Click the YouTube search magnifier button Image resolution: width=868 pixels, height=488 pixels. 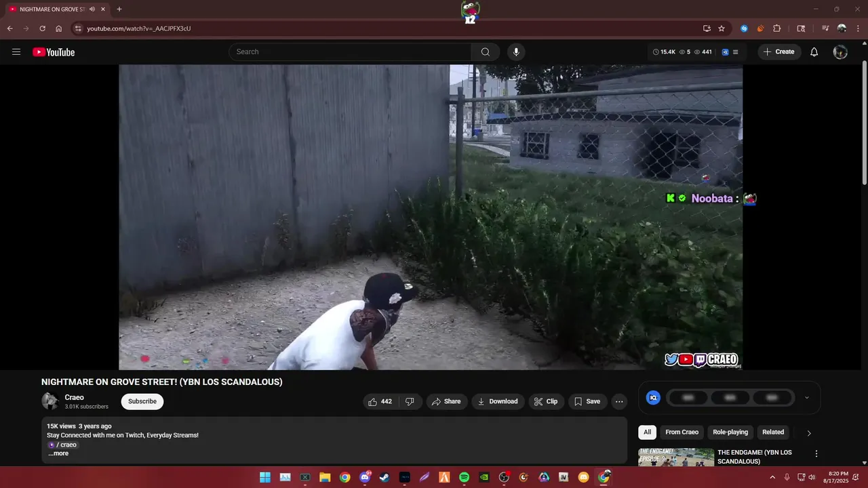[486, 52]
